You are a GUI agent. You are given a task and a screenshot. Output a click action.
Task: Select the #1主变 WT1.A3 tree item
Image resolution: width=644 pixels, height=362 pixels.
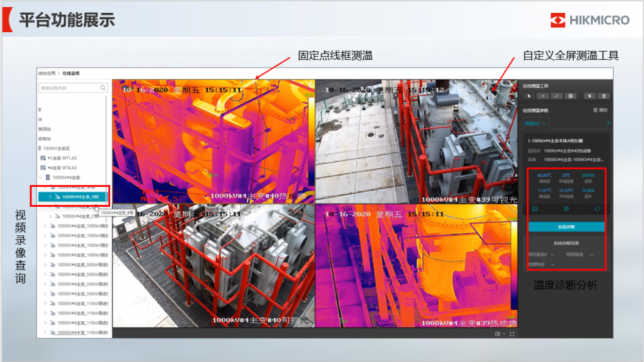(x=62, y=158)
